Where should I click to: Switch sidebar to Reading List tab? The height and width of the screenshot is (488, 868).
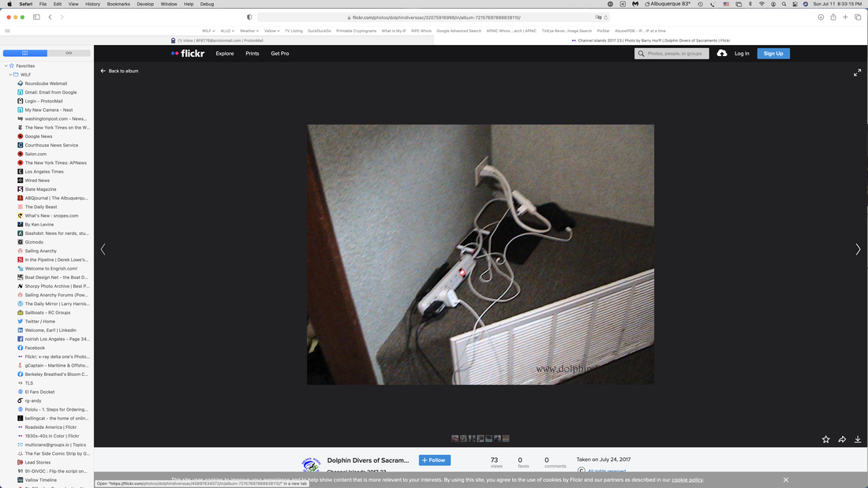(69, 53)
